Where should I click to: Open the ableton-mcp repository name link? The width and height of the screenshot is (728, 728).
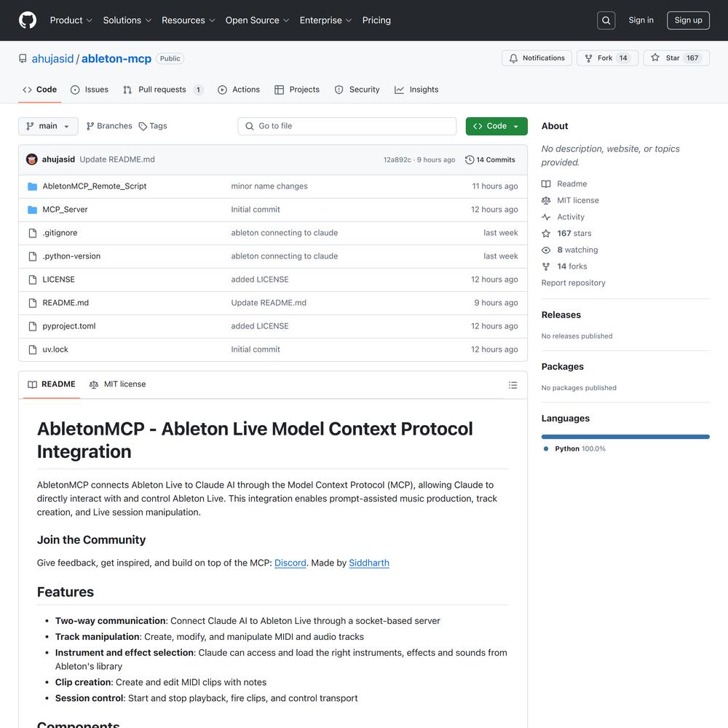pos(116,58)
